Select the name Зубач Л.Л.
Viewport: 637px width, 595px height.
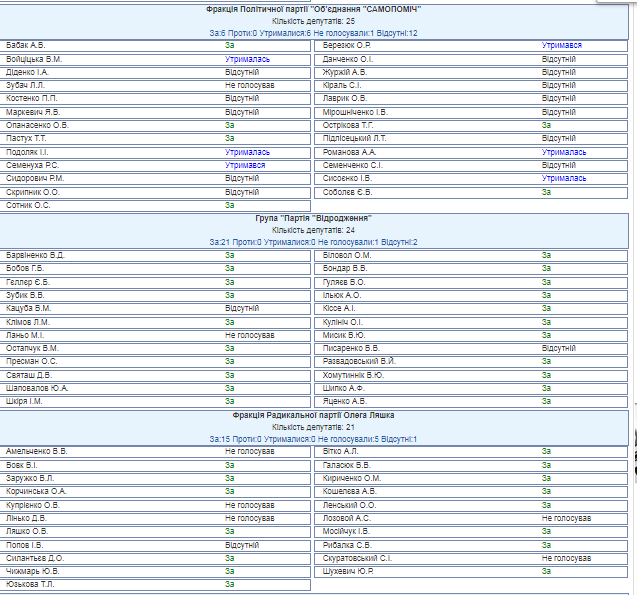coord(25,85)
